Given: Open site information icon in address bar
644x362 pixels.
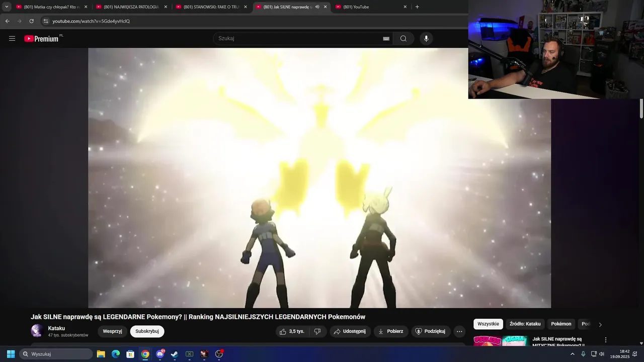Looking at the screenshot, I should tap(46, 21).
